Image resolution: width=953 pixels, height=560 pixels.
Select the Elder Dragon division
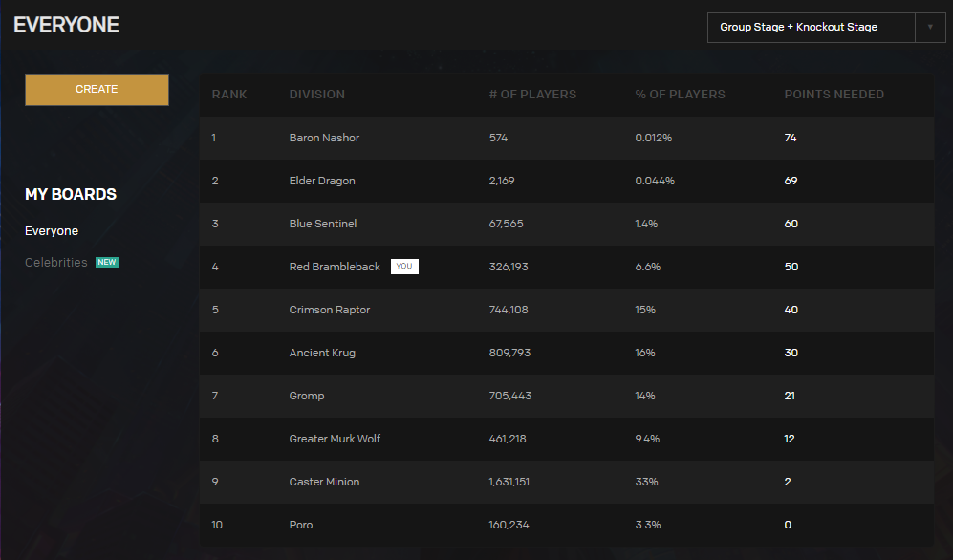click(x=322, y=181)
